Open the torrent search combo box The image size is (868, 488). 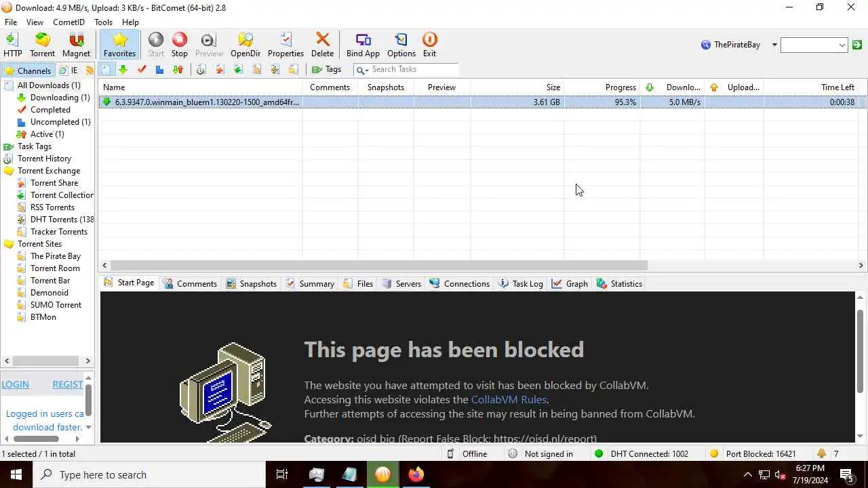(x=814, y=45)
